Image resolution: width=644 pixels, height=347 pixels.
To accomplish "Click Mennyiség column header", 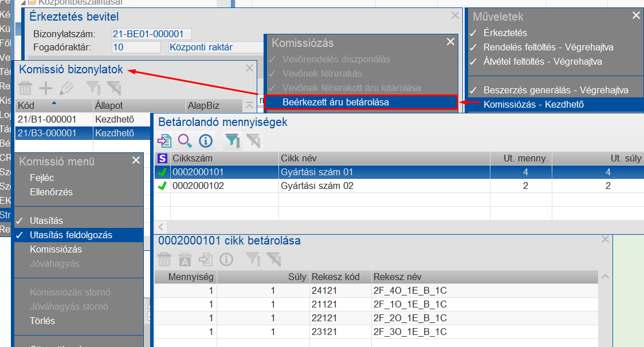I will (186, 277).
